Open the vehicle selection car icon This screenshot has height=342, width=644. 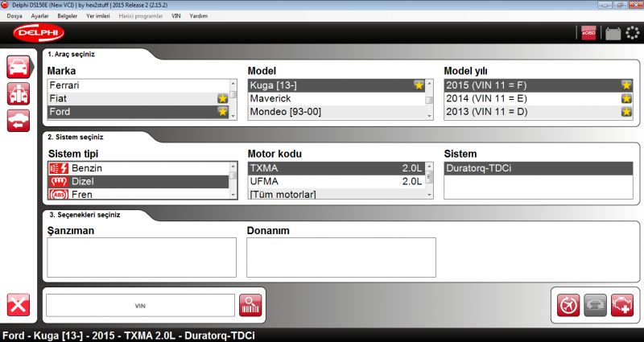tap(18, 67)
